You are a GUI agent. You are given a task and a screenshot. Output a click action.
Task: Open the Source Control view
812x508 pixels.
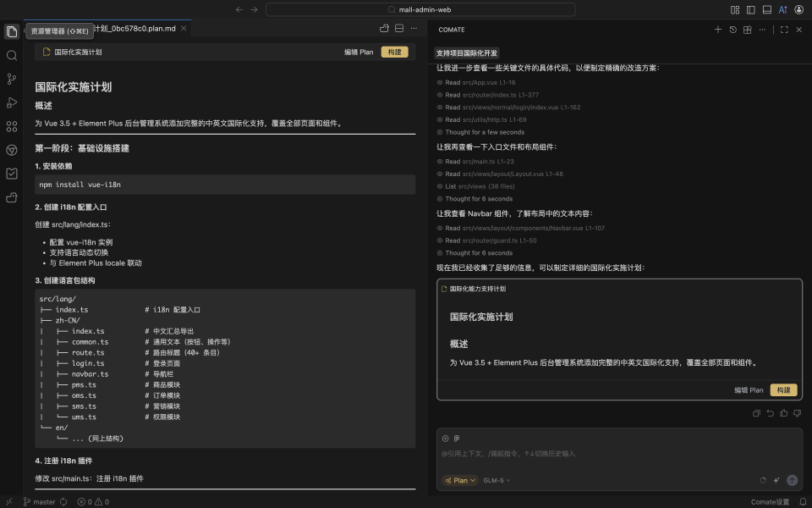[12, 79]
